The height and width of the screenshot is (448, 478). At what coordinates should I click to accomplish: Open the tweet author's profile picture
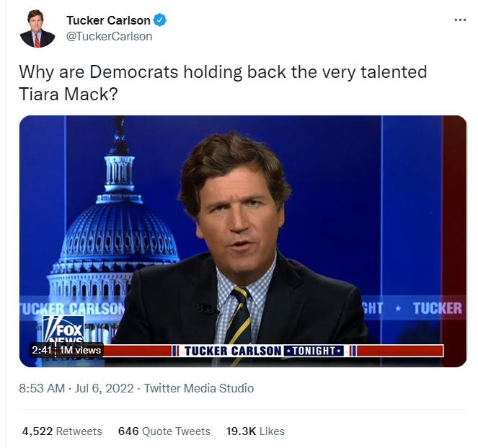[37, 29]
